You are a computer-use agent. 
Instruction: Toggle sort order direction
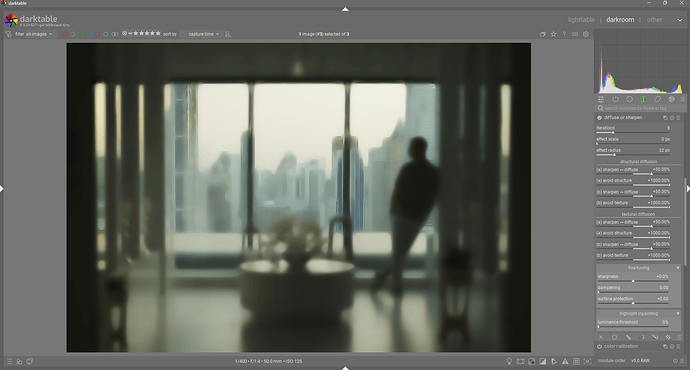[228, 34]
